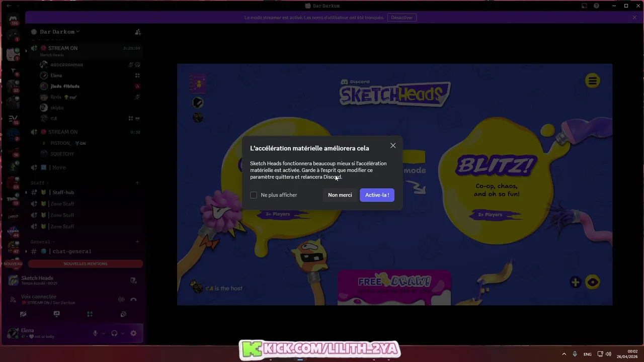Add a channel to the Staff category
The image size is (644, 362).
click(x=137, y=183)
